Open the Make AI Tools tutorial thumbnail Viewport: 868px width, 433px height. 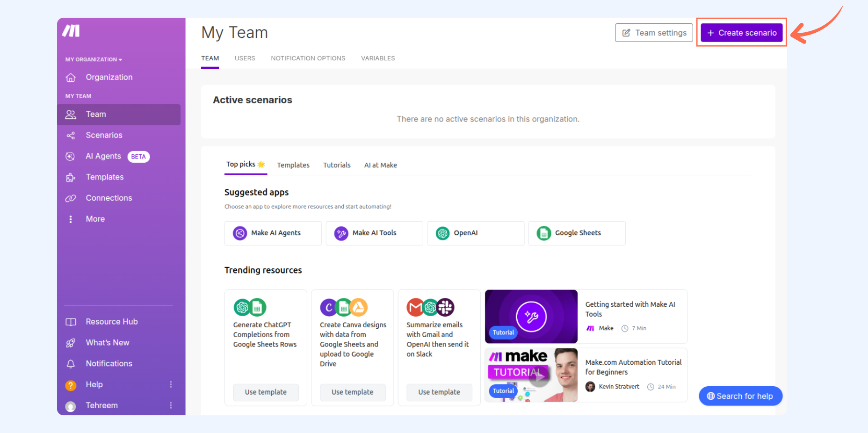click(531, 317)
